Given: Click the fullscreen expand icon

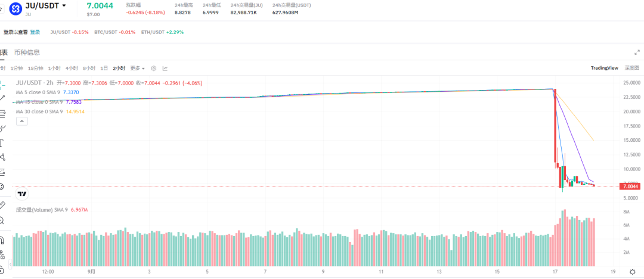Looking at the screenshot, I should (637, 52).
